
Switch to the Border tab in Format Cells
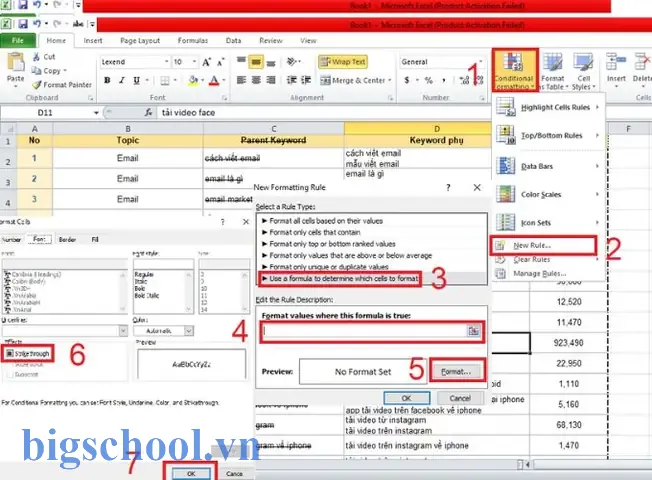click(67, 240)
